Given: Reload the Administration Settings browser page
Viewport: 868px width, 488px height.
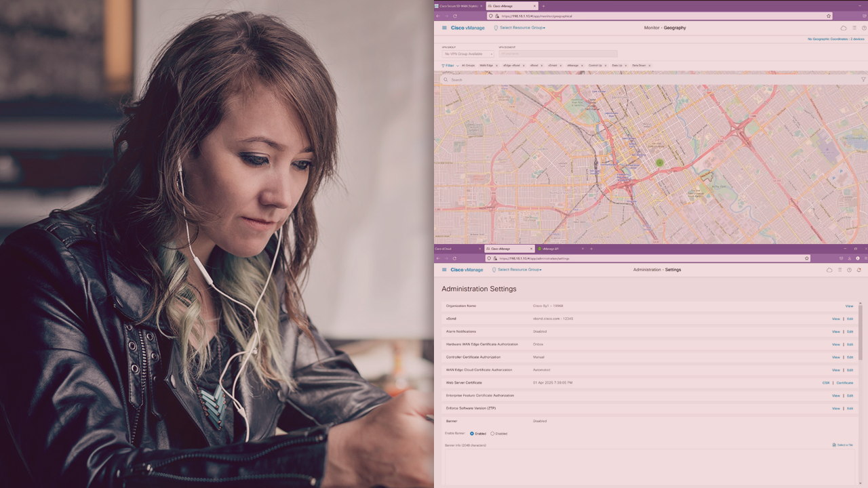Looking at the screenshot, I should (454, 258).
